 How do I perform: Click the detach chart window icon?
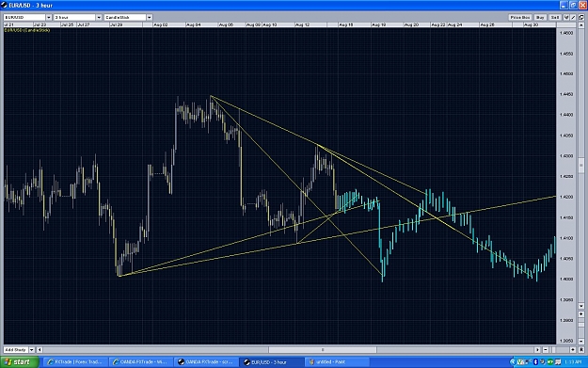pos(581,17)
